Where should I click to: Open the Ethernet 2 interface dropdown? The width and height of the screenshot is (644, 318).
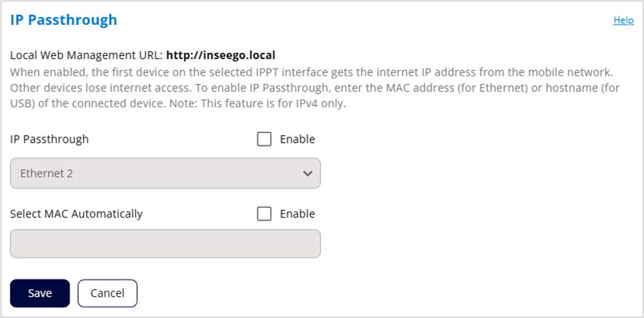pyautogui.click(x=165, y=173)
